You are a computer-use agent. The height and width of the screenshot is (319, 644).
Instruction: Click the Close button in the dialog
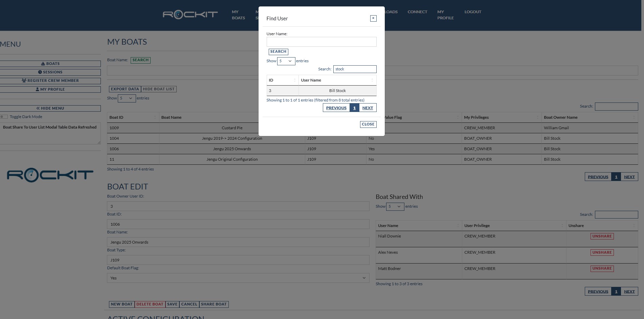click(368, 124)
